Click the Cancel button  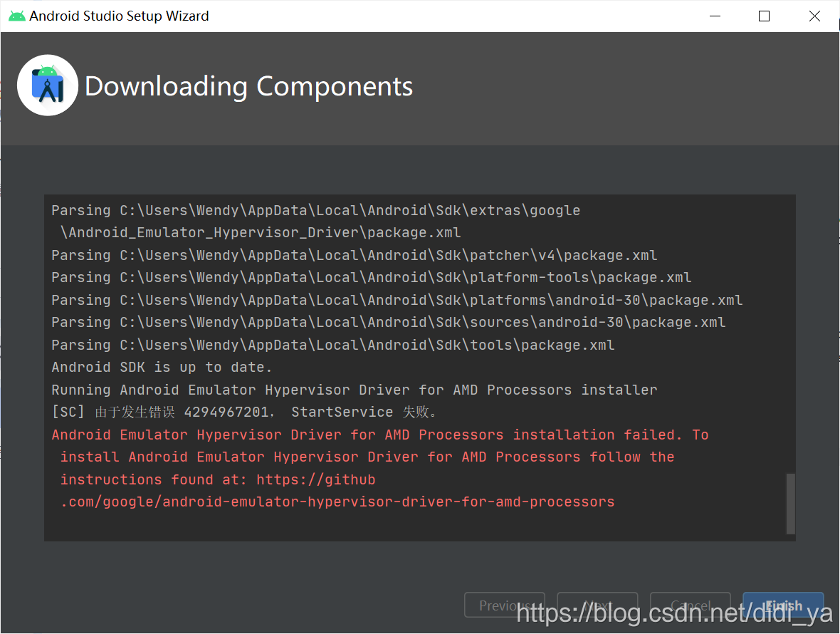click(x=690, y=605)
